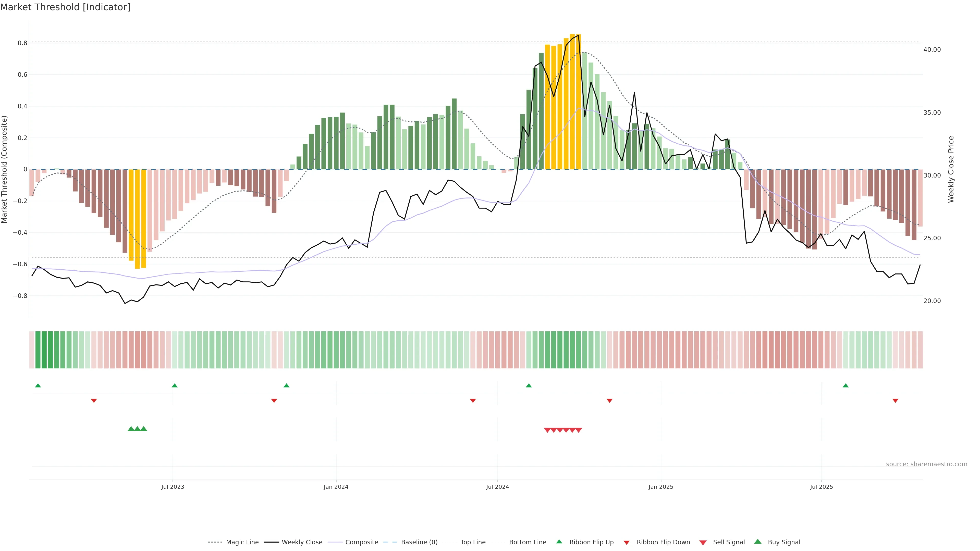The image size is (980, 551).
Task: Click the leftmost green ribbon flip up marker
Action: click(38, 386)
